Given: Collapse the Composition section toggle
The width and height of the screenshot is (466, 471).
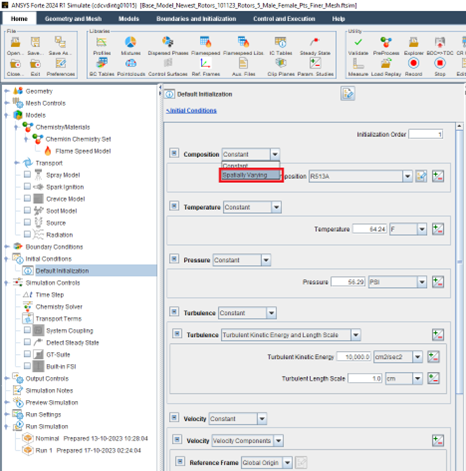Looking at the screenshot, I should click(174, 153).
